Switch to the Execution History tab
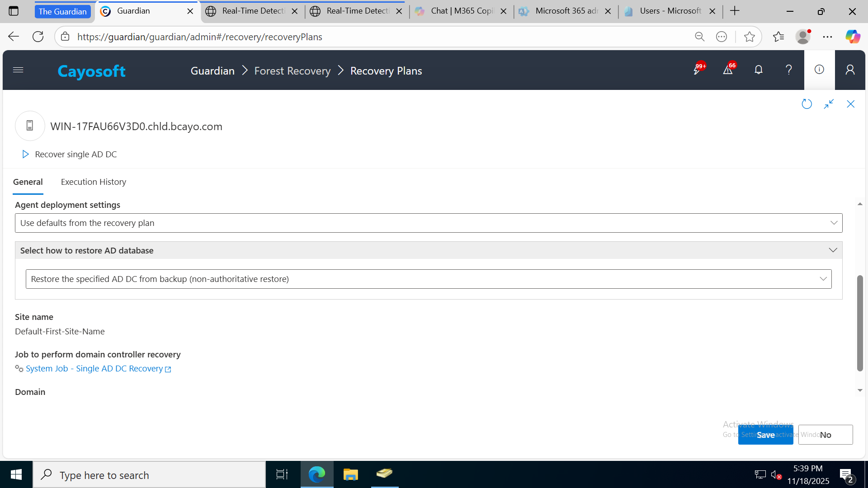The width and height of the screenshot is (868, 488). (x=94, y=182)
